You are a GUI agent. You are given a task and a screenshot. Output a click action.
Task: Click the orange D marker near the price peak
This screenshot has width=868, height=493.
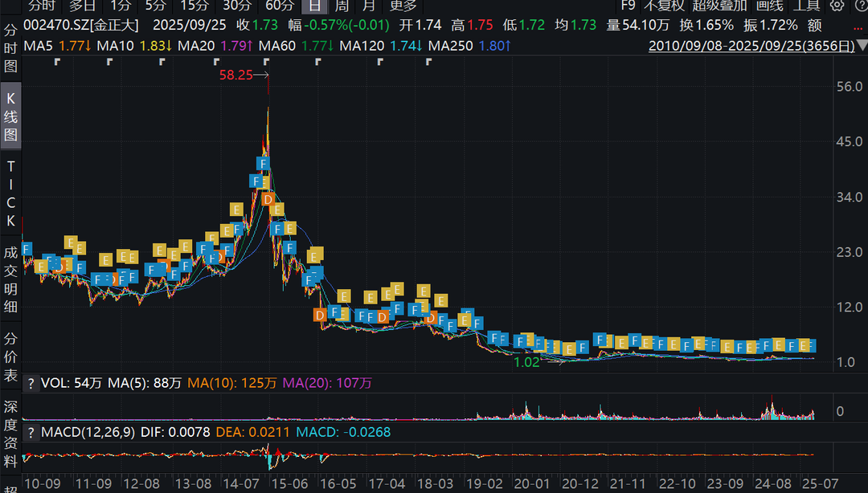[268, 199]
